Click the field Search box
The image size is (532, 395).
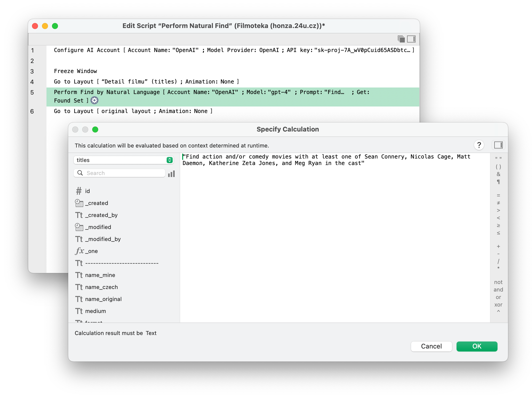(x=119, y=173)
